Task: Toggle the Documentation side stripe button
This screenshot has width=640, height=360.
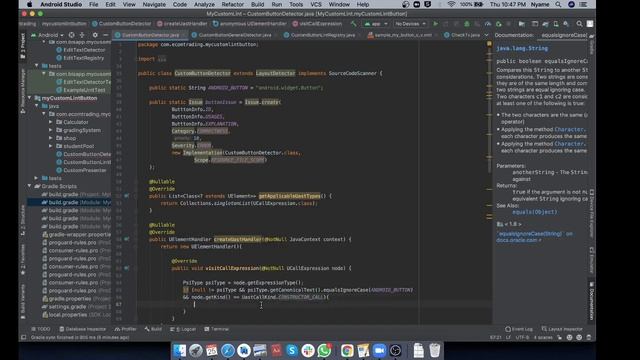Action: click(x=592, y=300)
